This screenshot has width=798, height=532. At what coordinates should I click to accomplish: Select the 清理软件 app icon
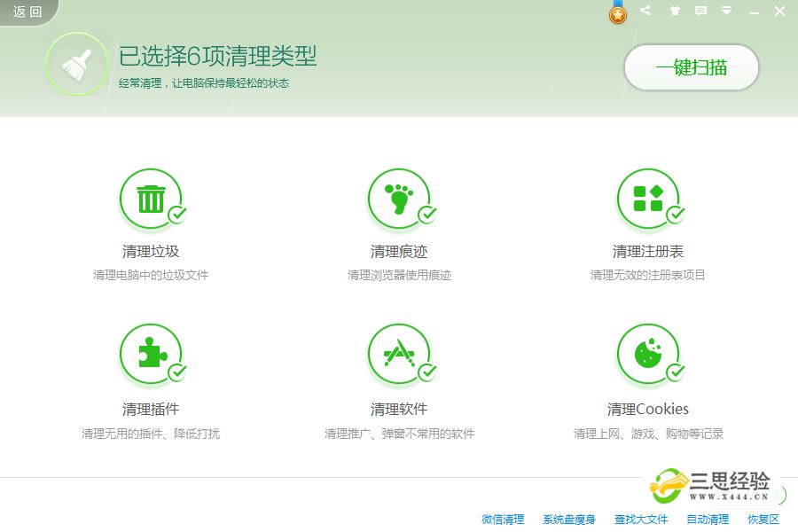point(399,354)
